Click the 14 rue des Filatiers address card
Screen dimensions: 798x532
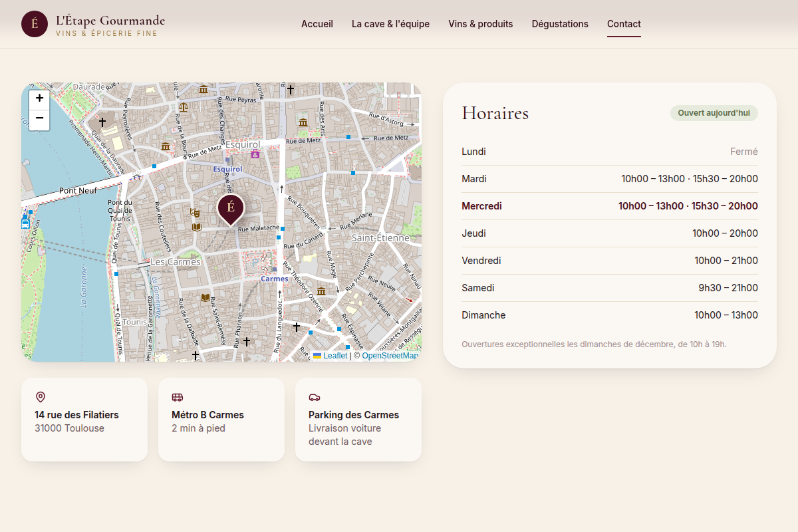(84, 420)
